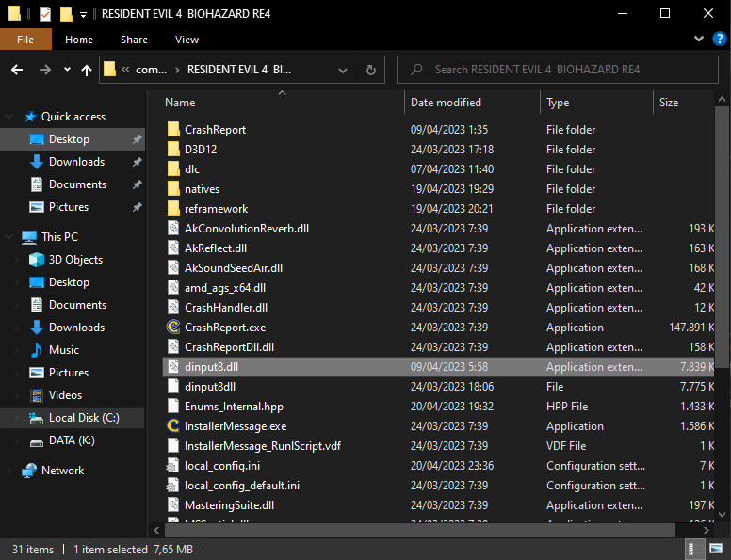Go up one folder level
Screen dimensions: 731x560
87,70
